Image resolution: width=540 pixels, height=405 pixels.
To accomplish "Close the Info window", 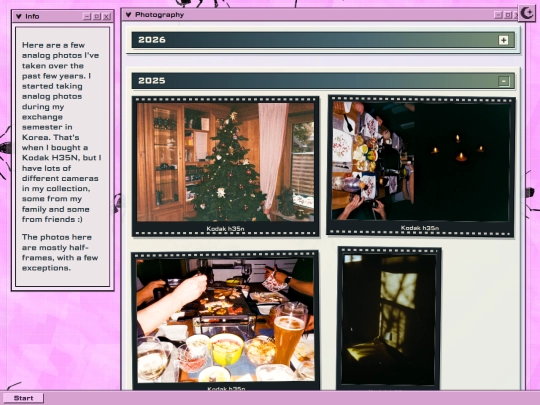I will (107, 16).
